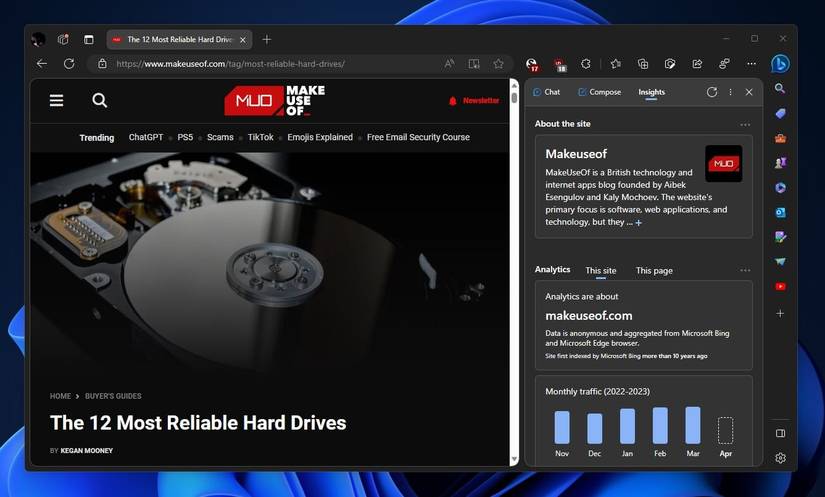Expand the site description plus sign

tap(639, 222)
